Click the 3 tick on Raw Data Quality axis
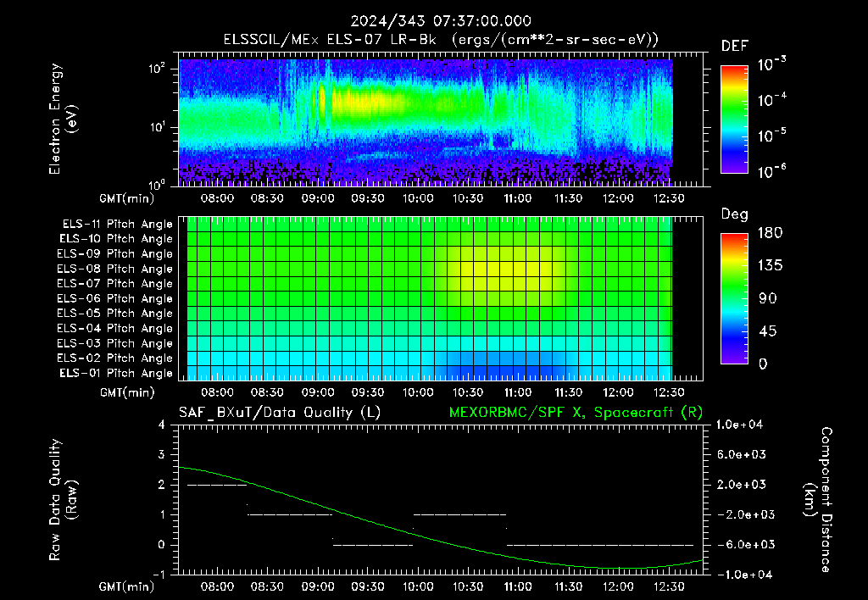Screen dimensions: 868x600 tap(162, 455)
